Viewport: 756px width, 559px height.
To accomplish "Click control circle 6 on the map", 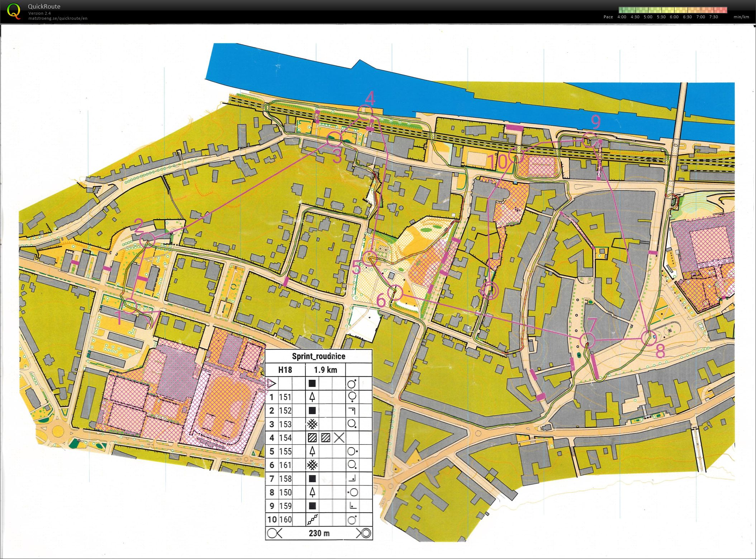I will coord(395,292).
